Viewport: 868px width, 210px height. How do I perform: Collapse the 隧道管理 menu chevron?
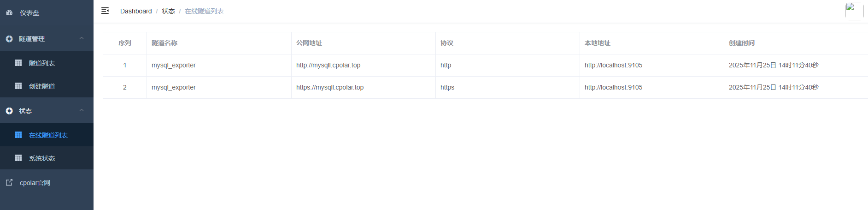coord(82,38)
